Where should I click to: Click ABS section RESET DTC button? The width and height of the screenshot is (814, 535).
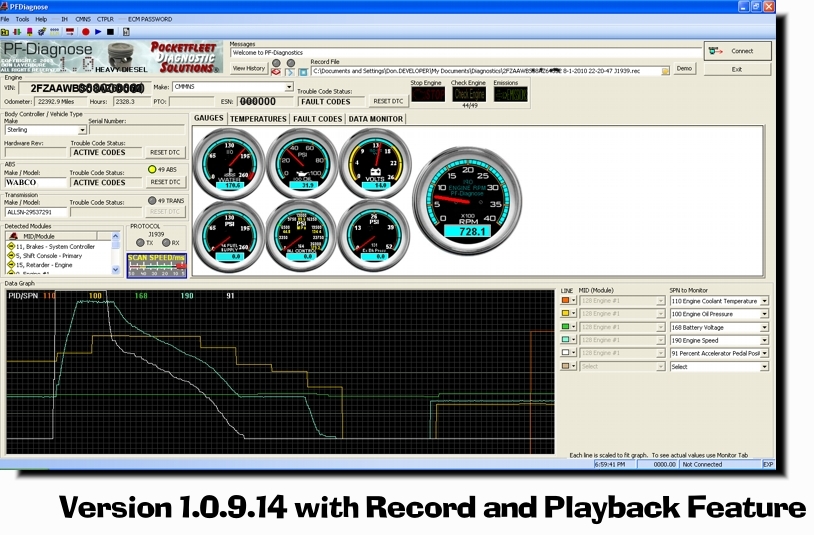(165, 182)
